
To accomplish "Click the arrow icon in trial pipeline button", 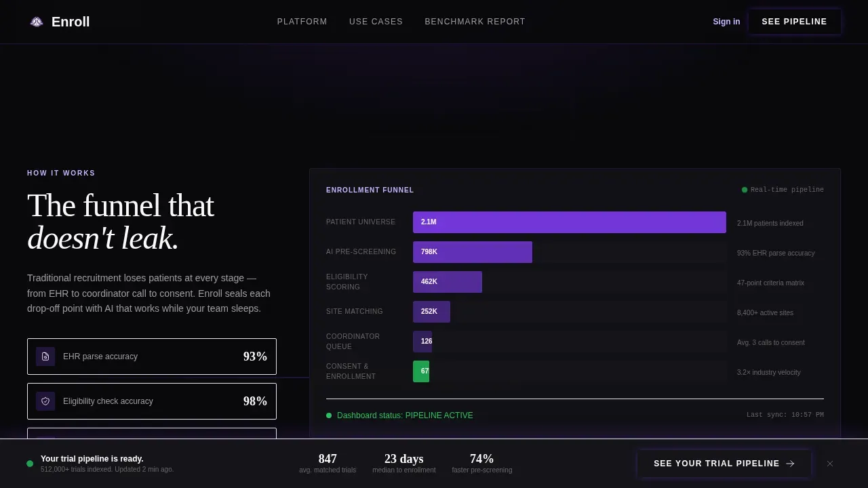I will [790, 464].
